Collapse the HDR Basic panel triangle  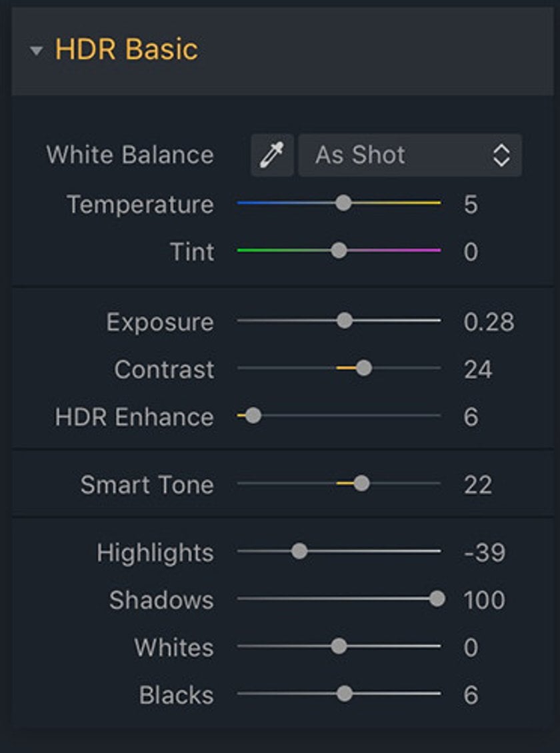[x=37, y=51]
